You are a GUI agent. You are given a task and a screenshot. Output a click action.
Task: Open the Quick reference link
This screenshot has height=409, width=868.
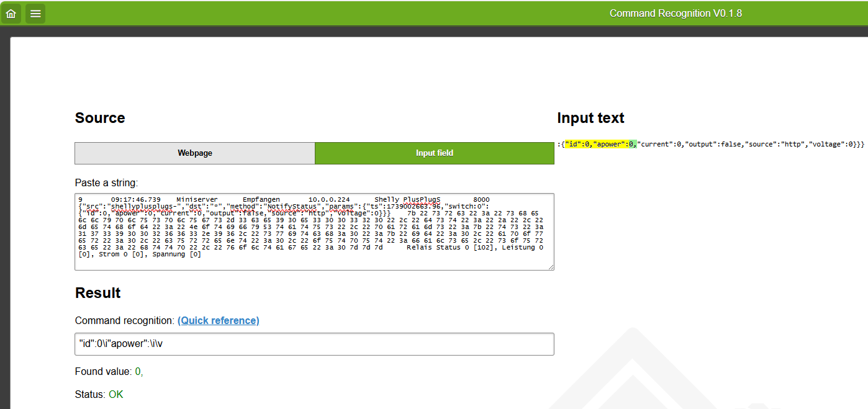point(219,321)
